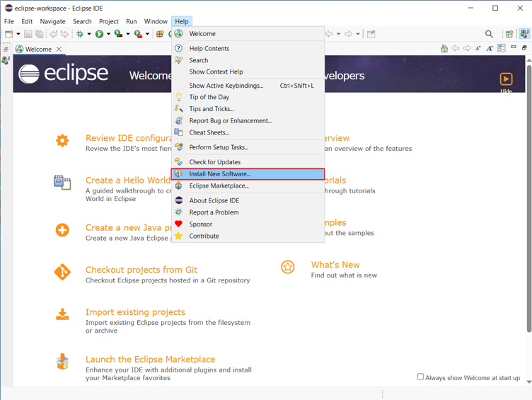Click the Run External Tools icon

(138, 34)
